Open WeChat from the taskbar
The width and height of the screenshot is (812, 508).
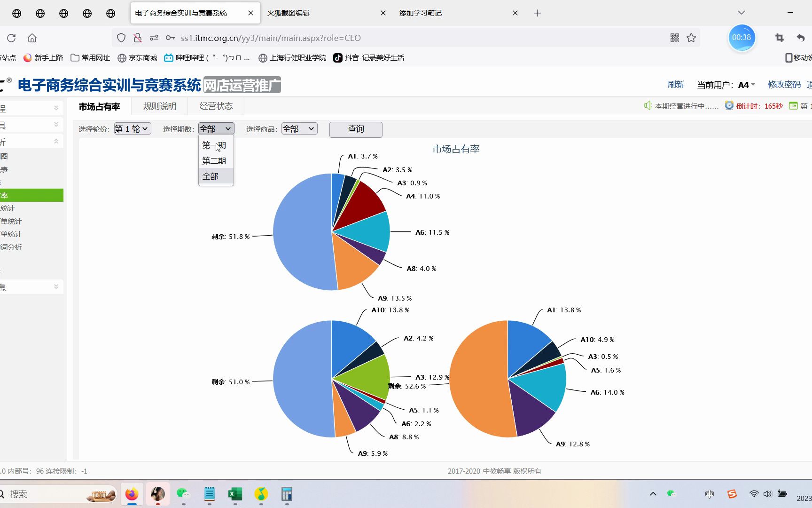coord(183,494)
